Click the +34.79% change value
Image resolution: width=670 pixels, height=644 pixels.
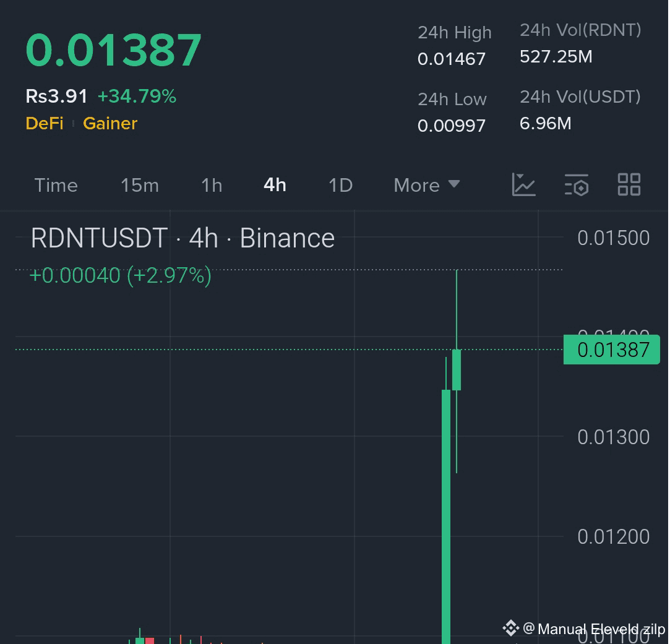tap(137, 96)
